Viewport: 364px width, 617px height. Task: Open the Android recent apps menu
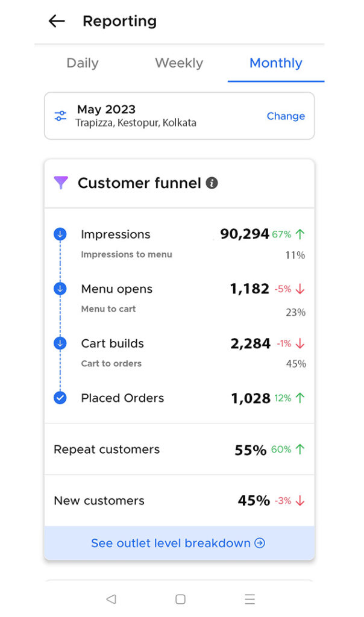(249, 599)
